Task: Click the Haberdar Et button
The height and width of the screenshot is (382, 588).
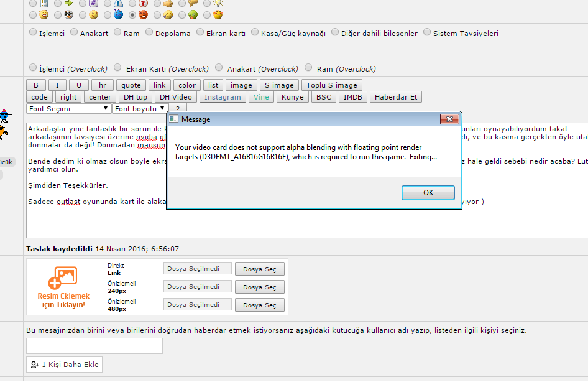Action: 395,97
